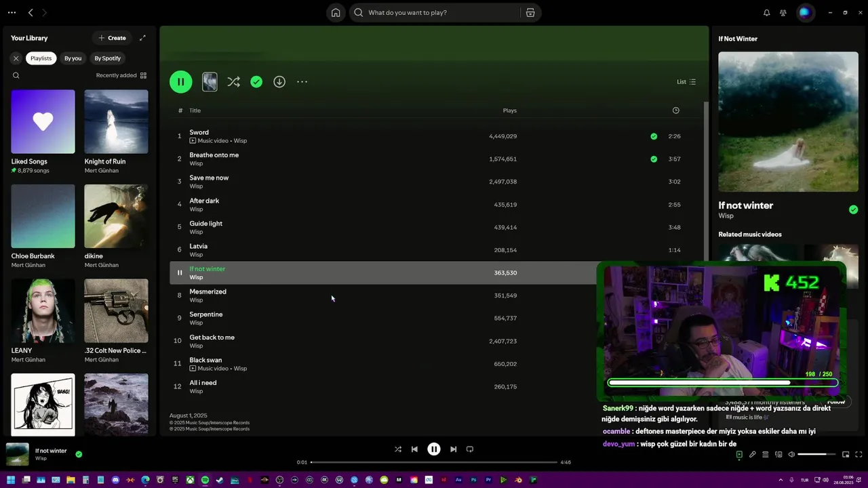The height and width of the screenshot is (488, 868).
Task: Toggle repeat in the bottom player bar
Action: pyautogui.click(x=469, y=449)
